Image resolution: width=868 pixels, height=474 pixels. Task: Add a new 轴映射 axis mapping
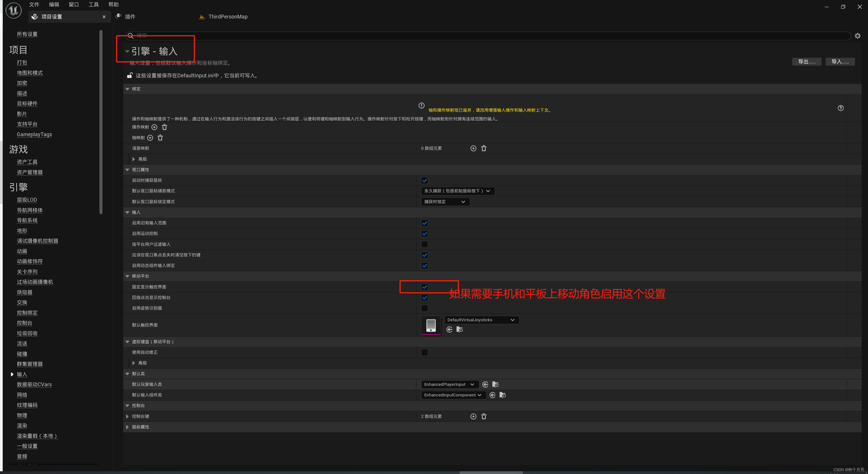tap(150, 138)
